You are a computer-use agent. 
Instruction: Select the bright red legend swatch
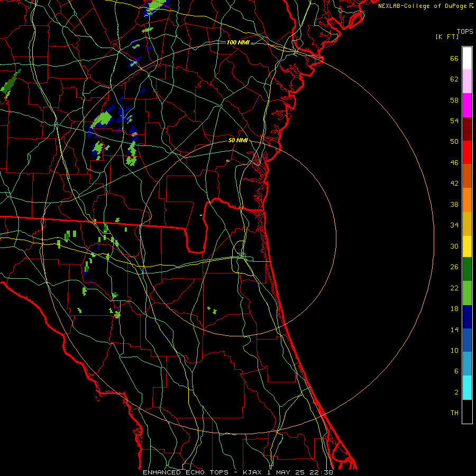click(x=467, y=152)
